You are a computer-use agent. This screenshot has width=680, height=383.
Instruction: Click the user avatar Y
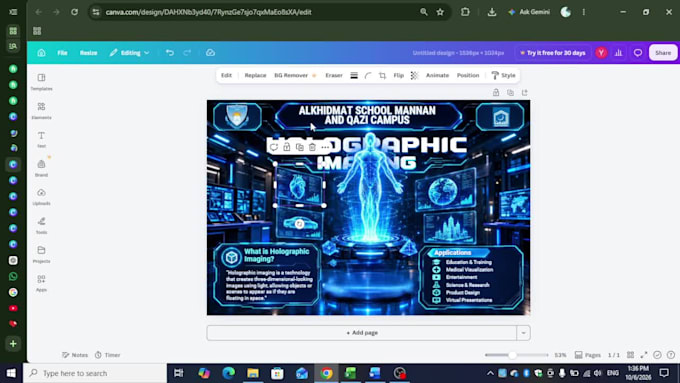tap(601, 52)
